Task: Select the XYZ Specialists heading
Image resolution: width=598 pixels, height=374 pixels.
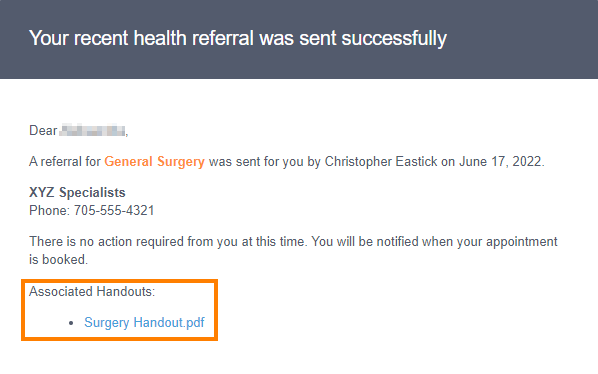Action: click(x=77, y=193)
